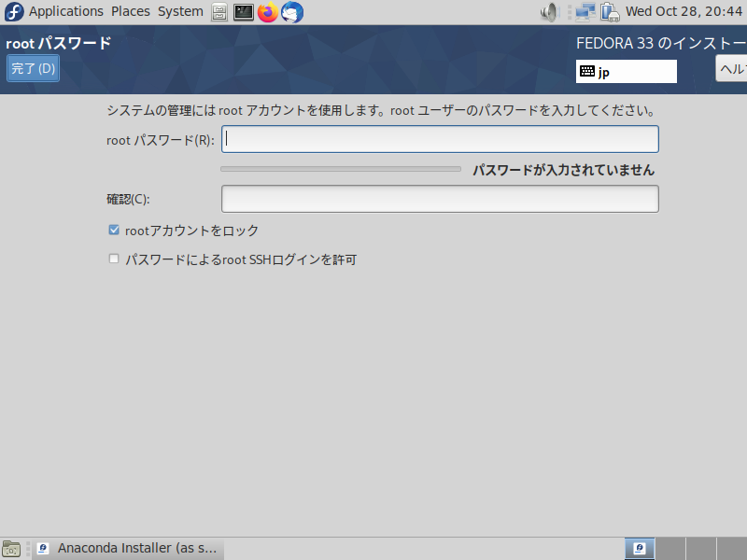Screen dimensions: 747x560
Task: Open the Applications menu
Action: (65, 11)
